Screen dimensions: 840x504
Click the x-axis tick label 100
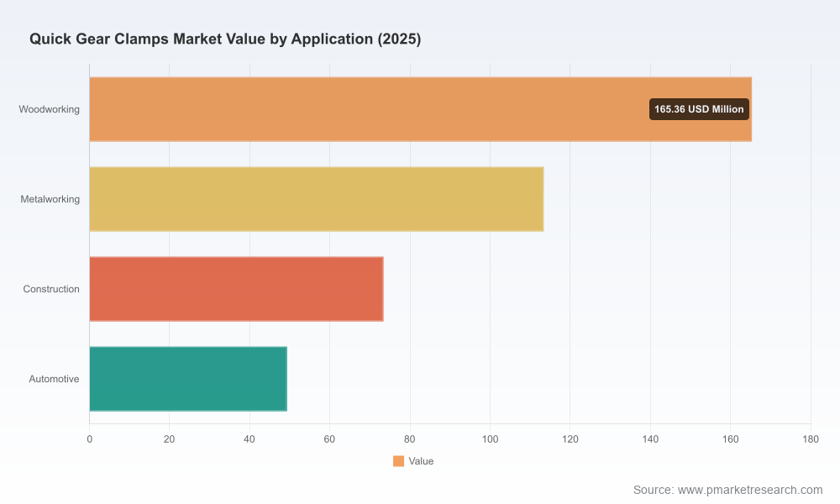(x=491, y=439)
